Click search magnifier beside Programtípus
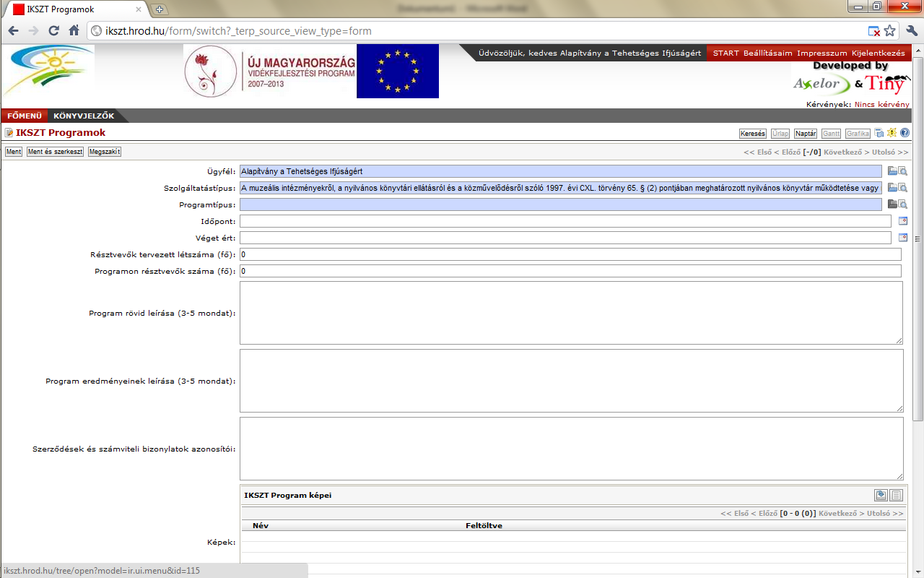 coord(902,204)
